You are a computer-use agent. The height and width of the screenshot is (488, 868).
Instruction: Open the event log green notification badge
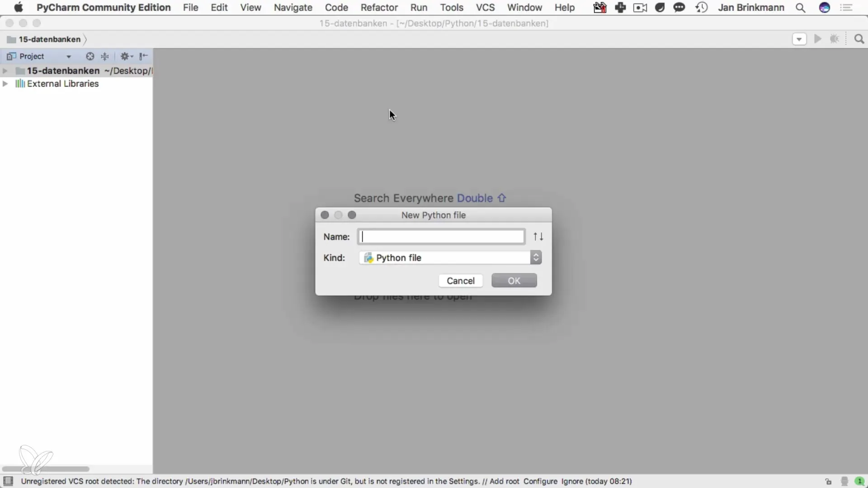click(860, 481)
